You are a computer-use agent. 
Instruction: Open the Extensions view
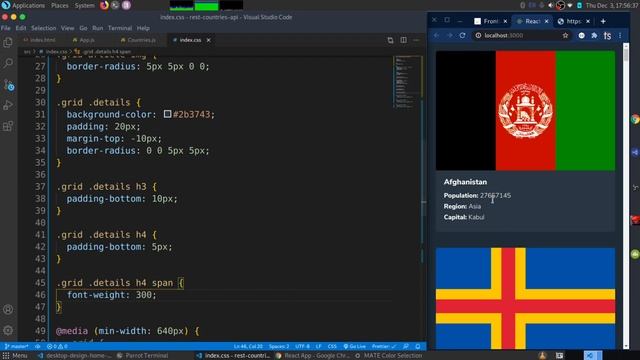pyautogui.click(x=8, y=126)
